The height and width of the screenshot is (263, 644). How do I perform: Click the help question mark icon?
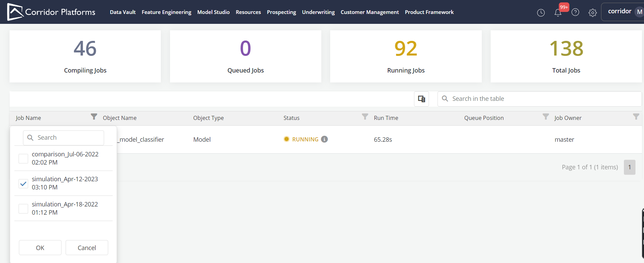click(x=575, y=12)
